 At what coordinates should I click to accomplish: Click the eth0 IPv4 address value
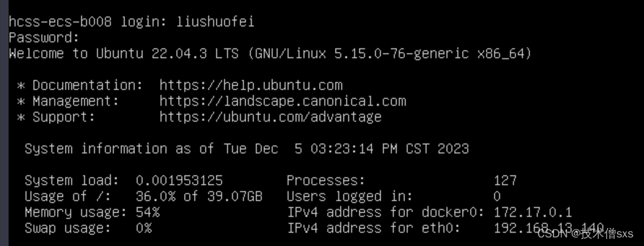point(548,228)
